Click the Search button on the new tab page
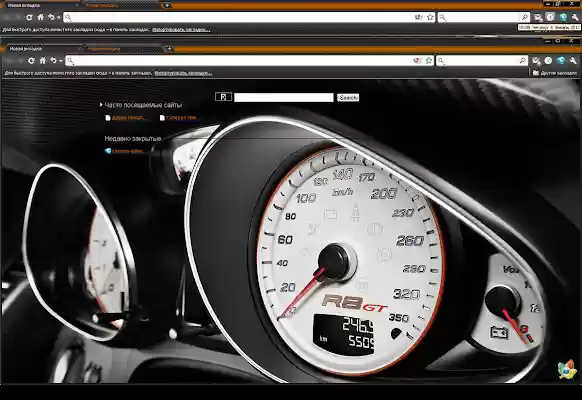Viewport: 582px width, 400px height. tap(348, 97)
